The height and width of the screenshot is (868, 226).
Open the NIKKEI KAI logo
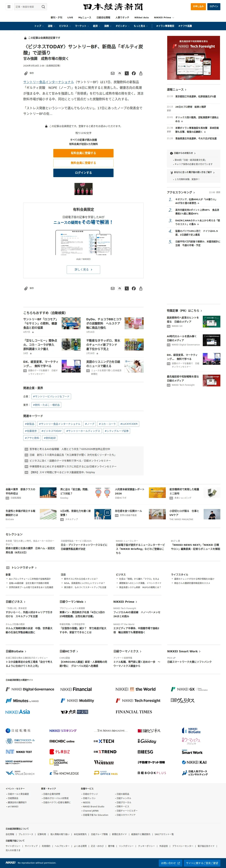click(x=194, y=762)
